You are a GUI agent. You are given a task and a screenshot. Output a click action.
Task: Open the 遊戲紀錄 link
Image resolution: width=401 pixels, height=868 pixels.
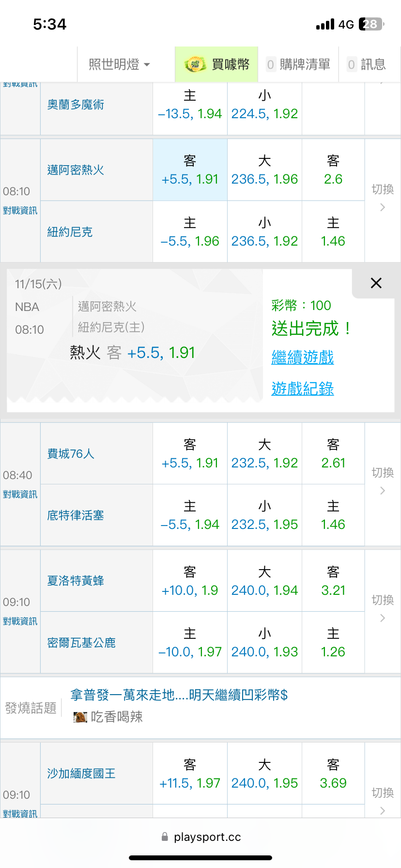303,388
